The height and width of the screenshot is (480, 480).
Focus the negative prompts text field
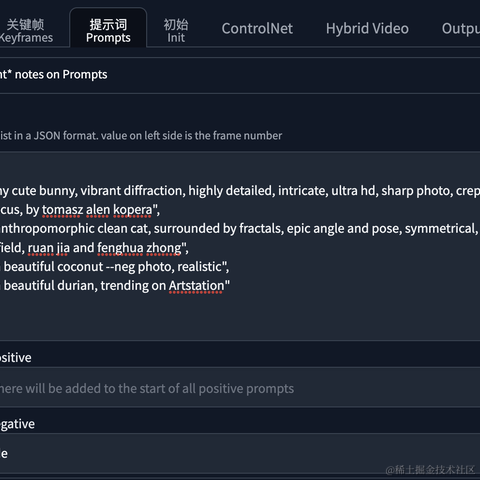coord(240,453)
